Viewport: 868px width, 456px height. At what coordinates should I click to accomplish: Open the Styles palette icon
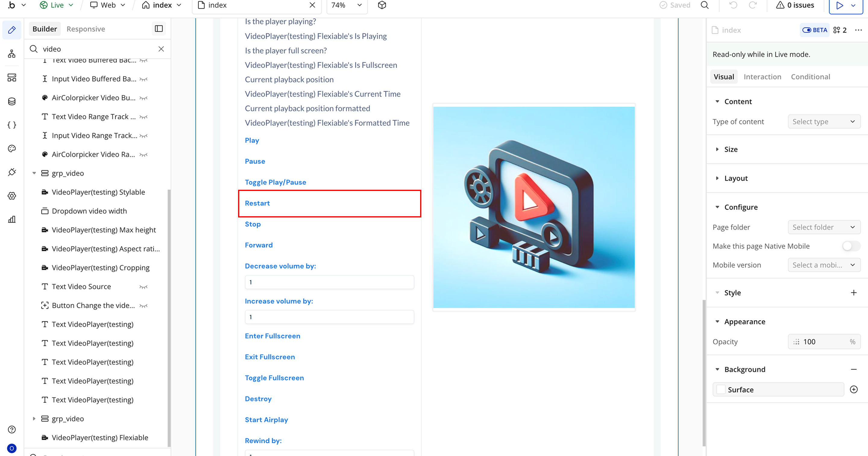(x=12, y=148)
